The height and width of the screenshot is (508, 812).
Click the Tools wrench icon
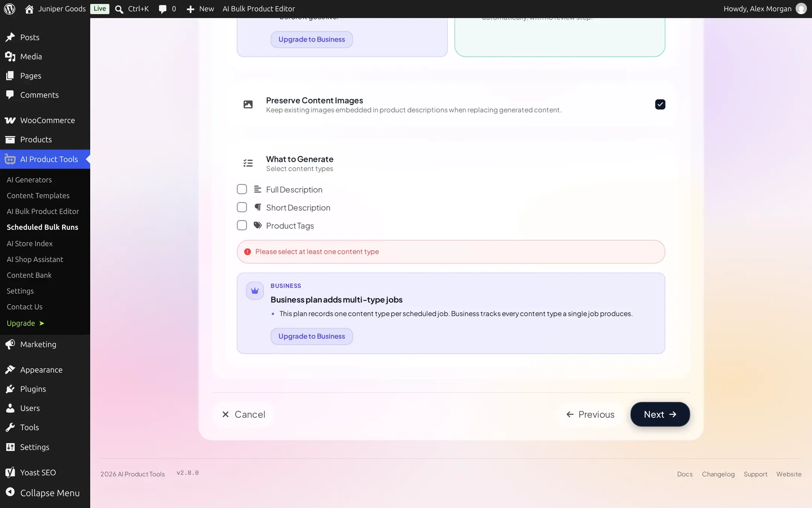tap(10, 427)
